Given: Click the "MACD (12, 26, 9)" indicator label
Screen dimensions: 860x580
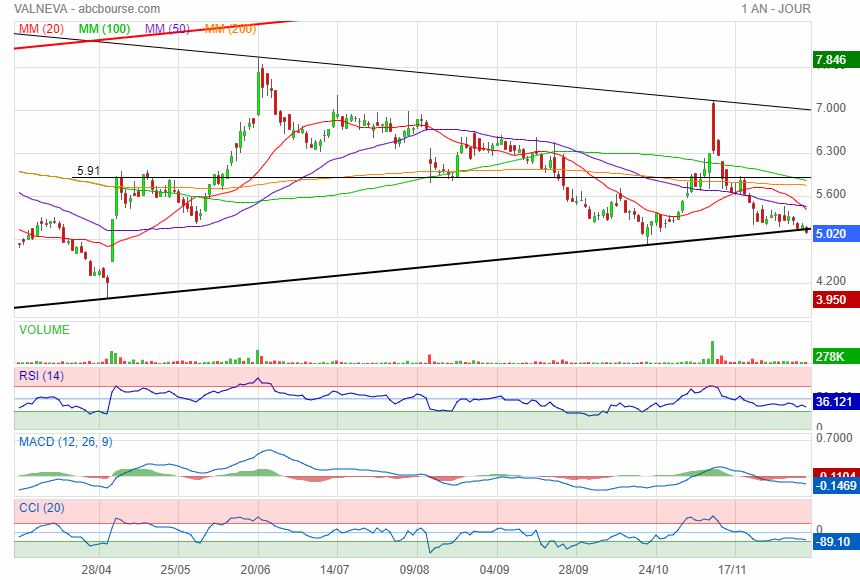Looking at the screenshot, I should [66, 442].
